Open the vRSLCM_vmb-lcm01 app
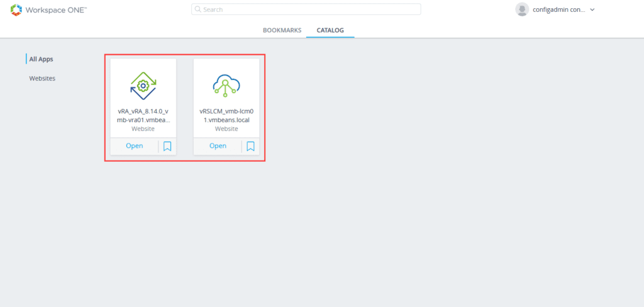The height and width of the screenshot is (307, 644). point(218,146)
